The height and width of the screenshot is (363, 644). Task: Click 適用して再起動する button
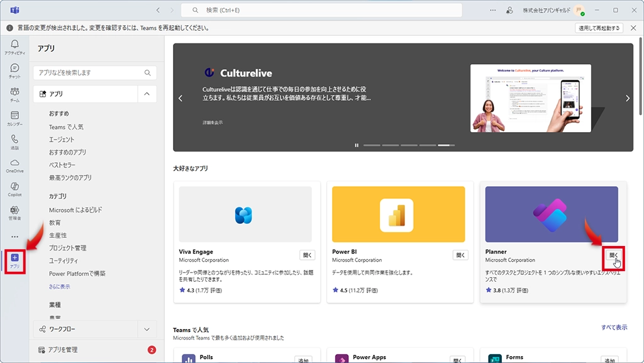[x=599, y=28]
